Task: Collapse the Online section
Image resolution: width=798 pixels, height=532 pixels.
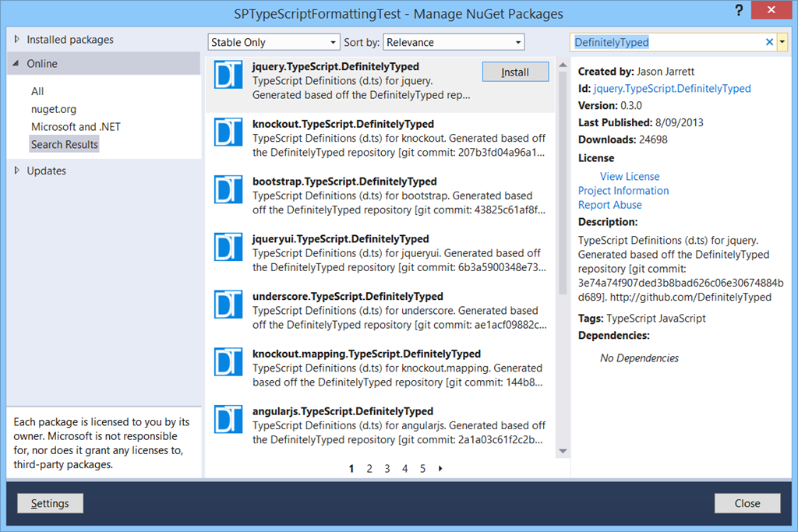Action: [x=16, y=64]
